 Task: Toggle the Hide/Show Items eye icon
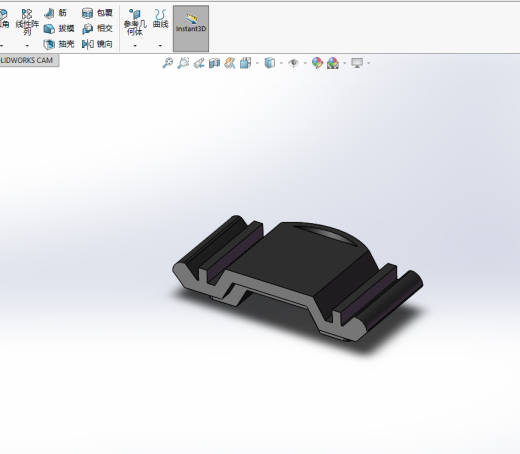click(x=293, y=63)
